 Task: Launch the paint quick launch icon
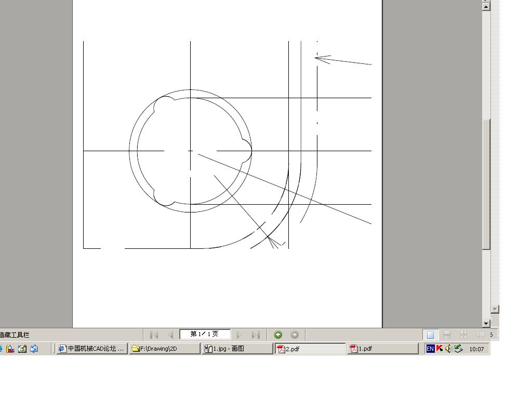tap(10, 349)
